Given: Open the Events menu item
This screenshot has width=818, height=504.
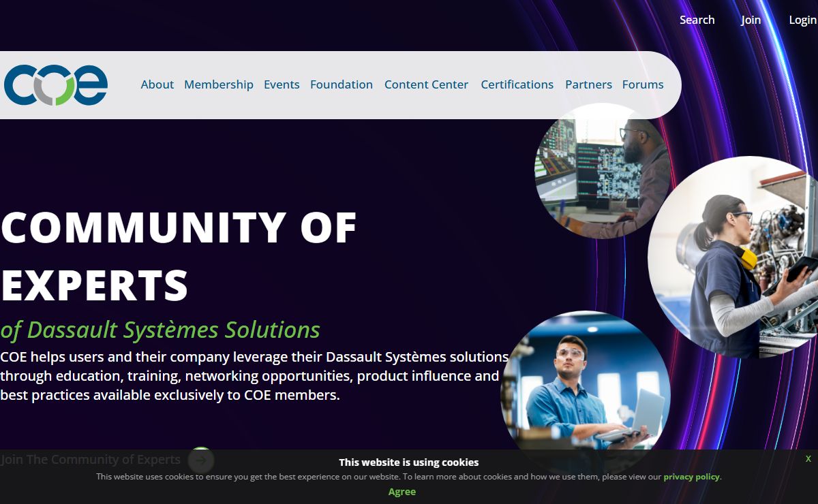Looking at the screenshot, I should 282,84.
